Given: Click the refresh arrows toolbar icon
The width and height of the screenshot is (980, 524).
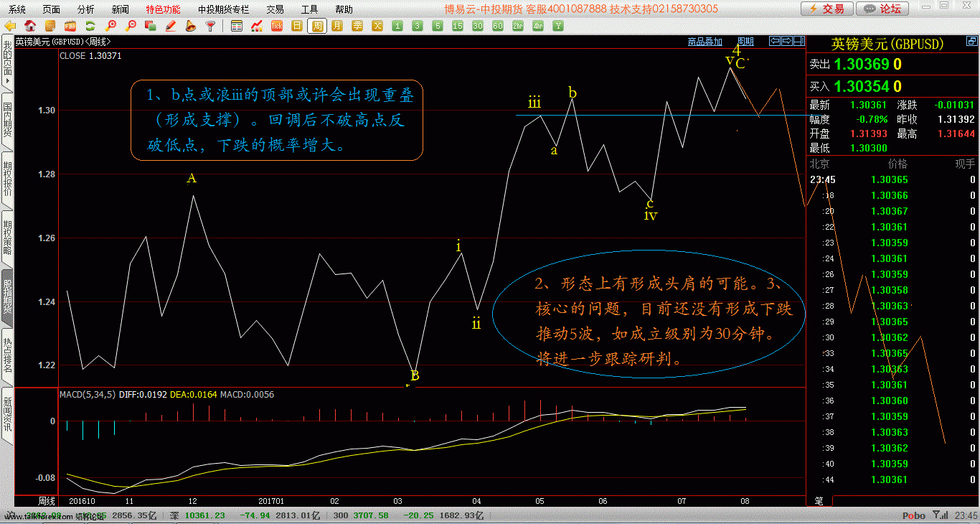Looking at the screenshot, I should [90, 26].
